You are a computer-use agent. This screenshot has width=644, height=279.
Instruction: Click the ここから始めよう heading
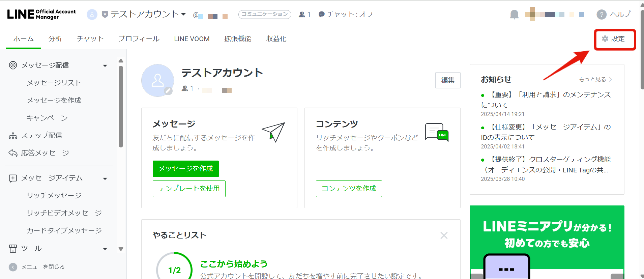click(x=234, y=264)
